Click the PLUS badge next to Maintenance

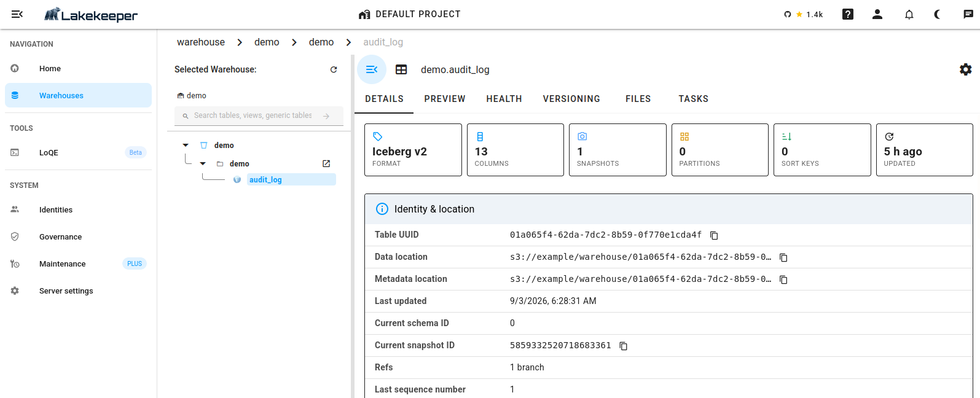[135, 263]
